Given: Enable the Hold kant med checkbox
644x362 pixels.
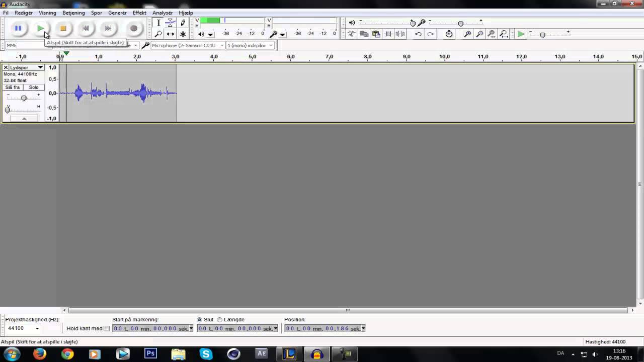Looking at the screenshot, I should point(107,329).
